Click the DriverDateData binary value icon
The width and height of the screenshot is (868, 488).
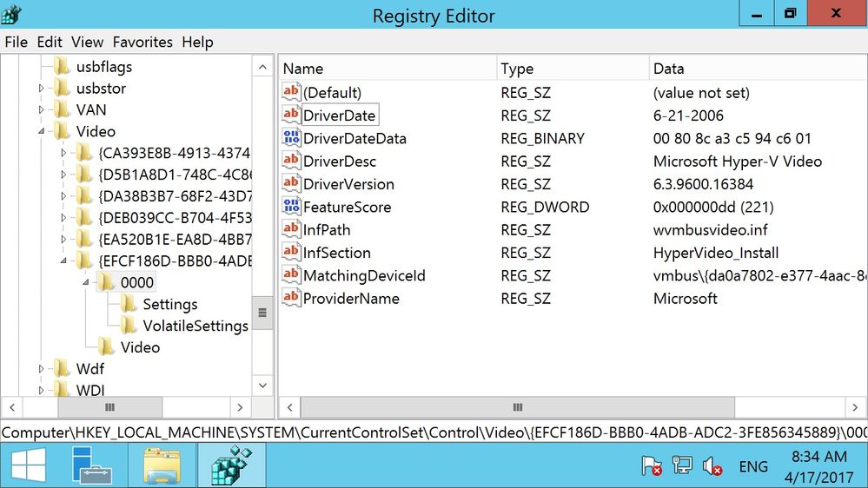[291, 138]
